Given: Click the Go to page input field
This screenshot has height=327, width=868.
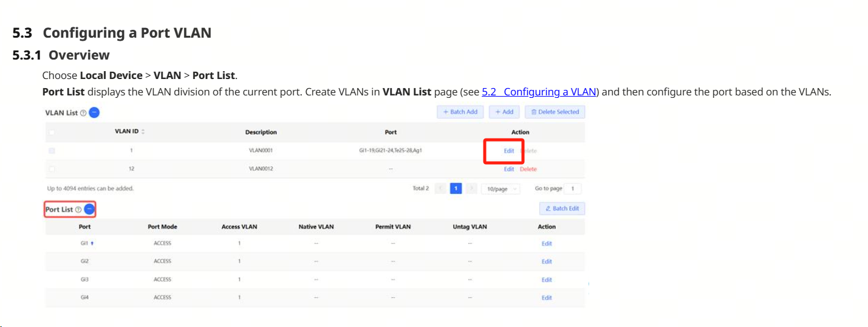Looking at the screenshot, I should pos(572,188).
